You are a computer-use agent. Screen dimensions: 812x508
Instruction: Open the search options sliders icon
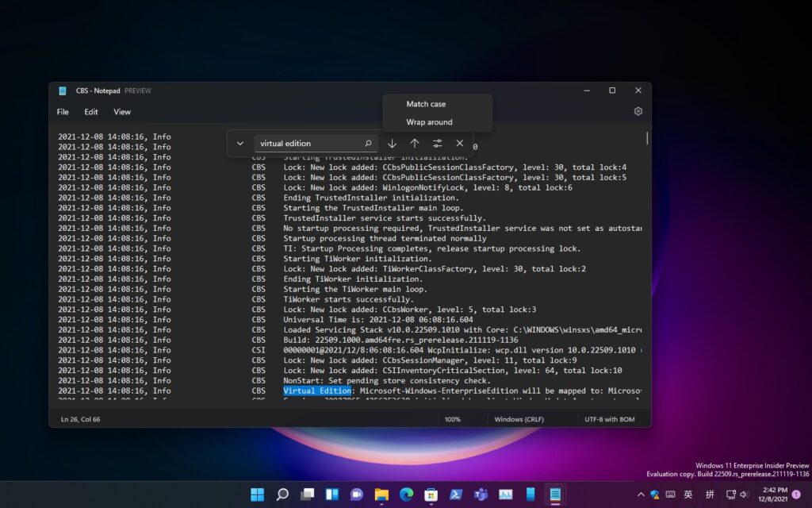tap(437, 144)
